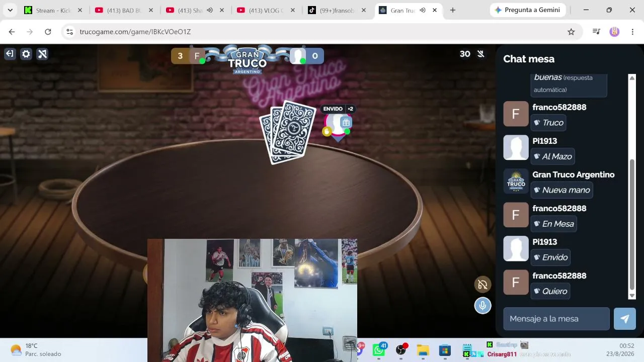Click the yellow hand icon on opponent avatar
Screen dimensions: 644x362
click(x=327, y=131)
